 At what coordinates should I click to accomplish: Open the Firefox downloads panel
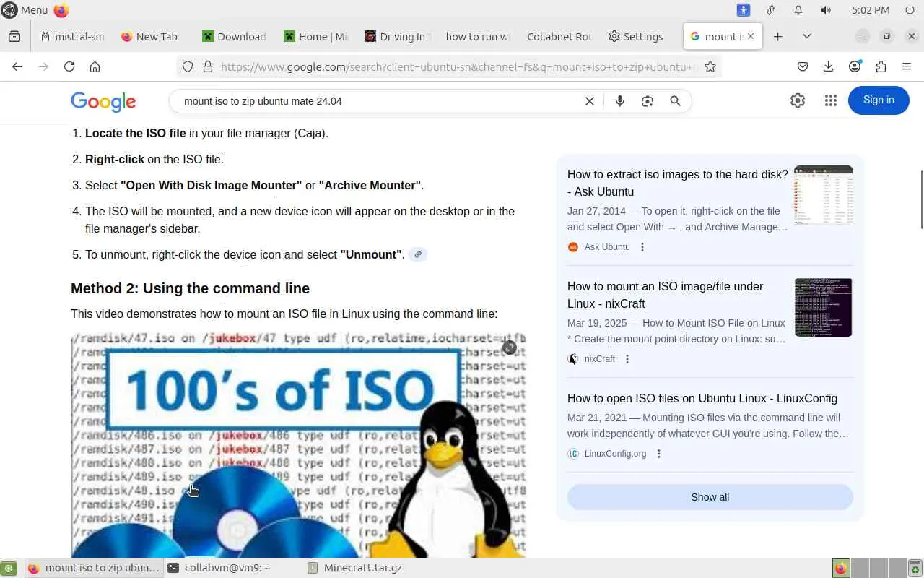(x=829, y=66)
